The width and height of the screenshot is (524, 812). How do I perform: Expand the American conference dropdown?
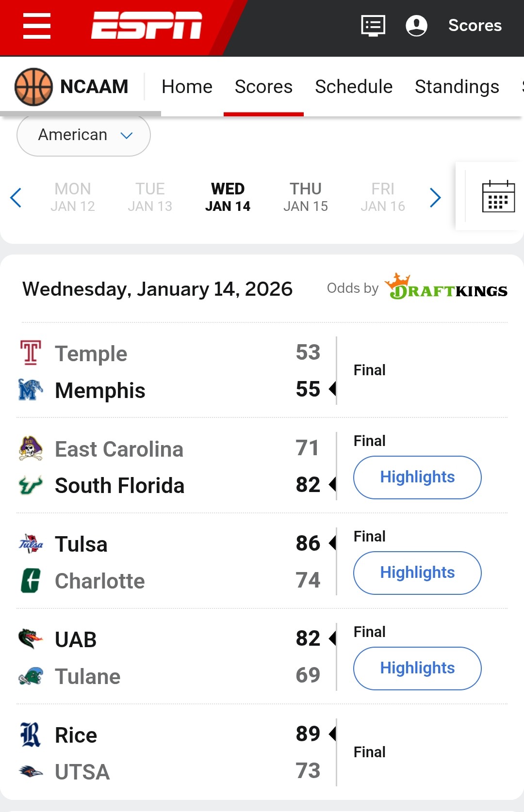coord(83,135)
